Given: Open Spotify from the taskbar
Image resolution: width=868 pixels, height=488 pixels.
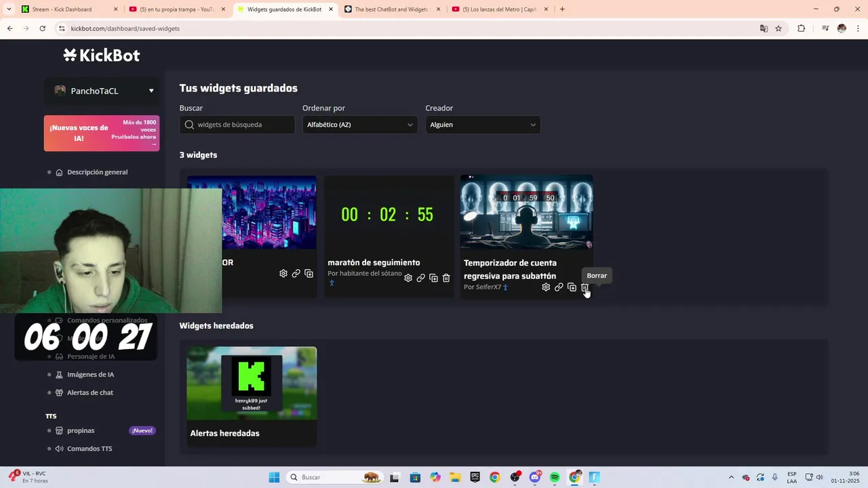Looking at the screenshot, I should coord(555,477).
